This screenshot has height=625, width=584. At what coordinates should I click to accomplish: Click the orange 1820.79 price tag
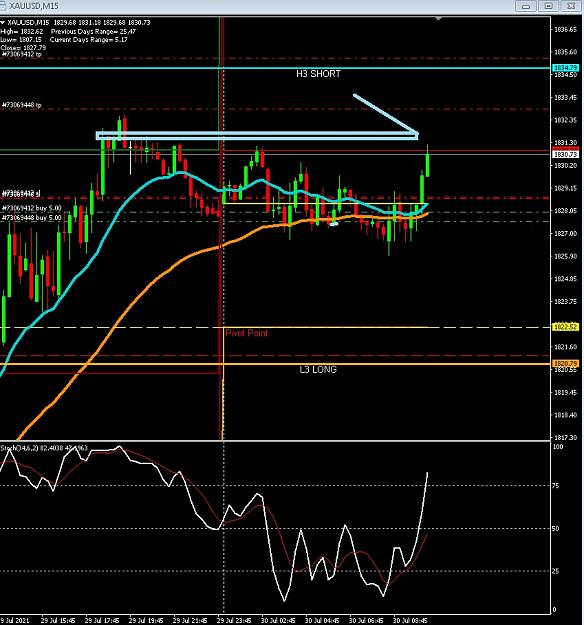pyautogui.click(x=565, y=364)
